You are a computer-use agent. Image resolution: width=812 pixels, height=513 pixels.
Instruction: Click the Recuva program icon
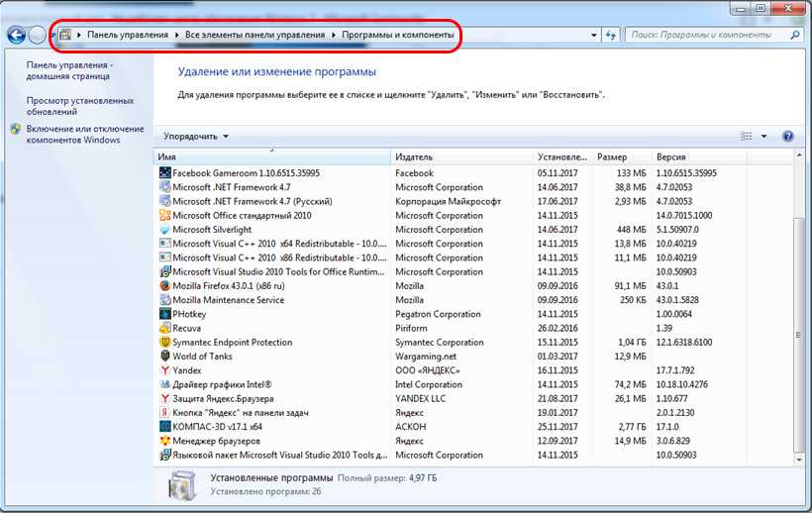(x=164, y=328)
